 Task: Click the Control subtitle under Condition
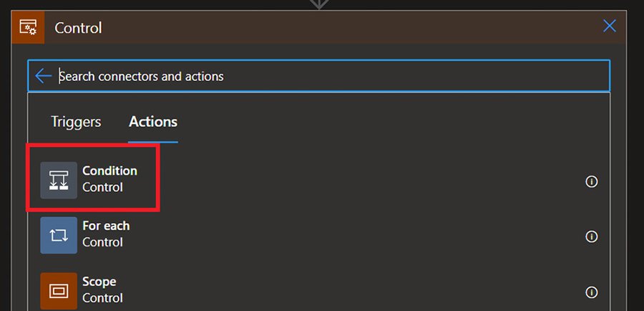point(102,188)
